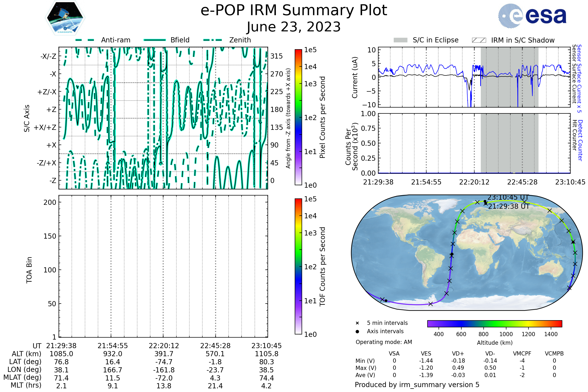Click the Operating mode: AM text
The image size is (588, 392).
click(384, 342)
